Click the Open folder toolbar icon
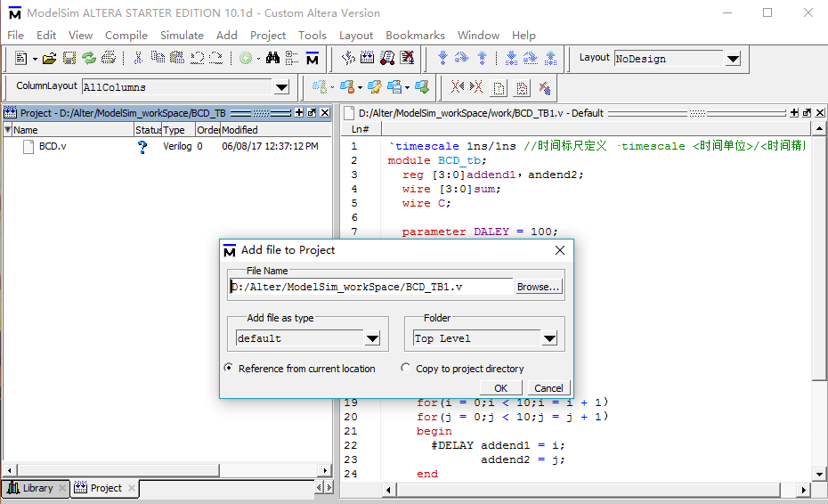The height and width of the screenshot is (504, 828). [49, 58]
